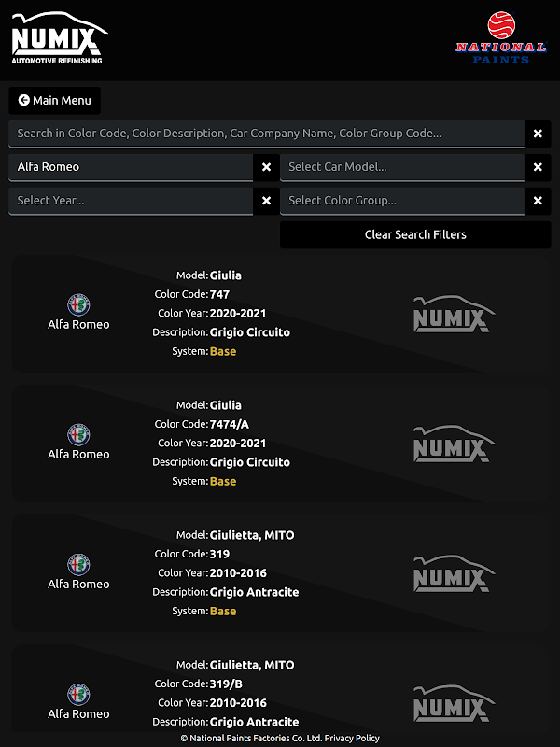Focus the color code search field
Viewport: 560px width, 747px height.
(267, 134)
